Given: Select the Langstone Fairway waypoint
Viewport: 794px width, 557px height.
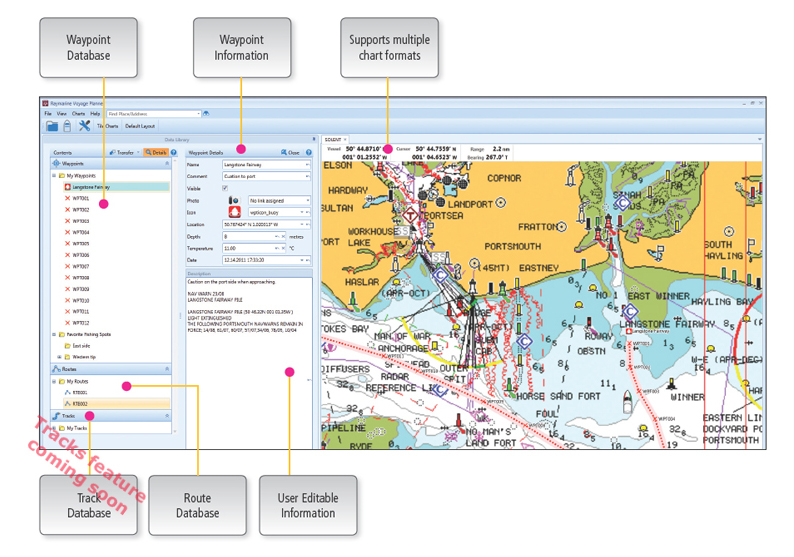Looking at the screenshot, I should click(x=116, y=187).
